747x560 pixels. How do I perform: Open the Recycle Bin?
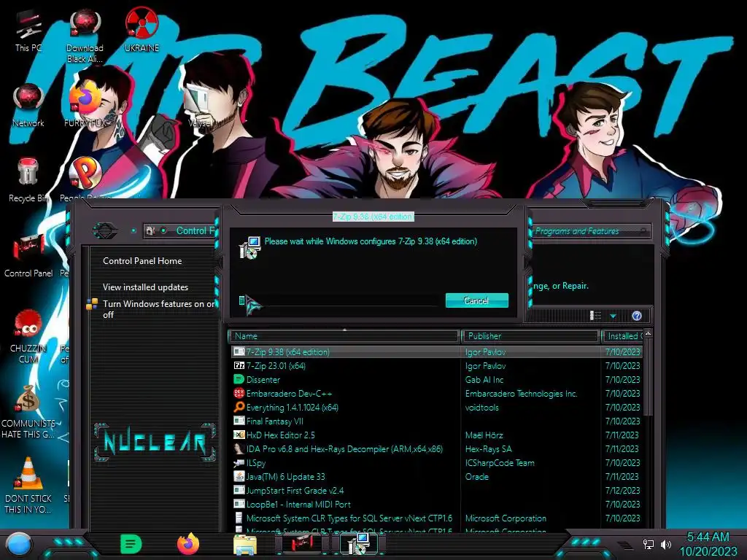click(x=28, y=180)
